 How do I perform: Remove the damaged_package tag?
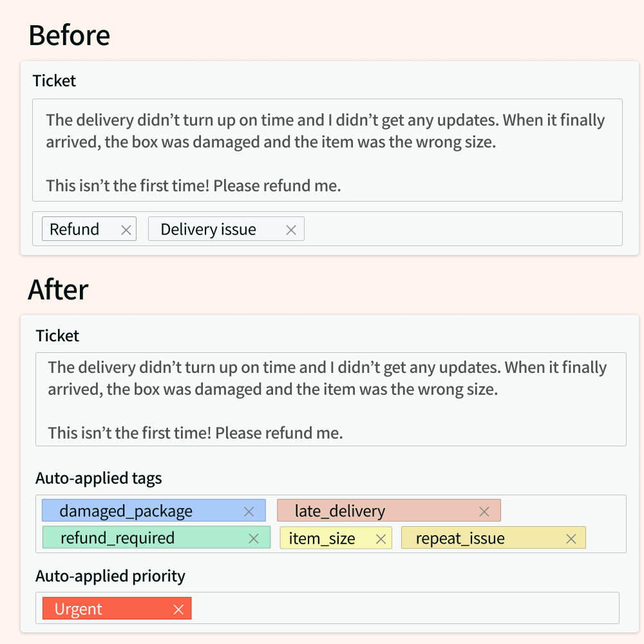pos(249,511)
